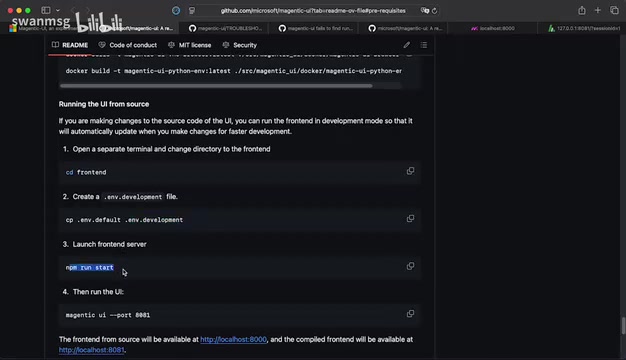Click the page vertical scrollbar thumb
Image resolution: width=626 pixels, height=360 pixels.
623,326
